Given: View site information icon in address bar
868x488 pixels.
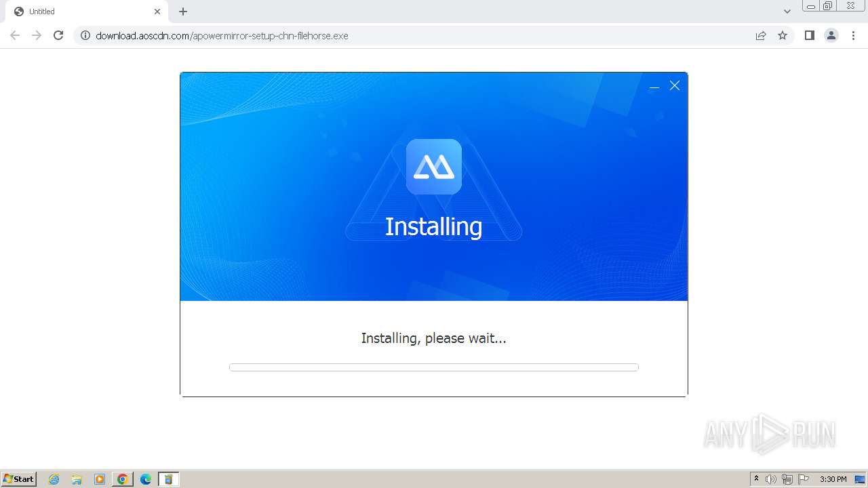Looking at the screenshot, I should click(x=85, y=35).
